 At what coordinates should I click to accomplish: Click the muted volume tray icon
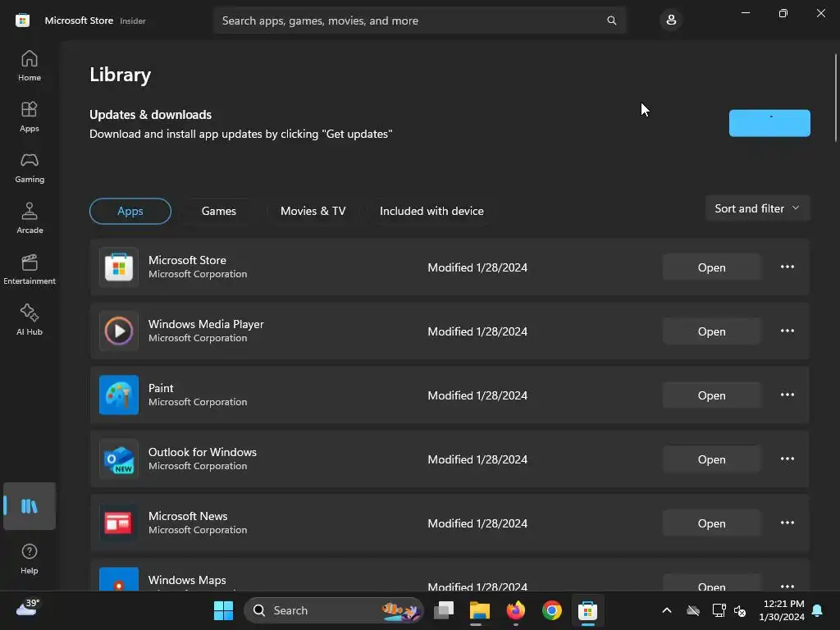740,610
